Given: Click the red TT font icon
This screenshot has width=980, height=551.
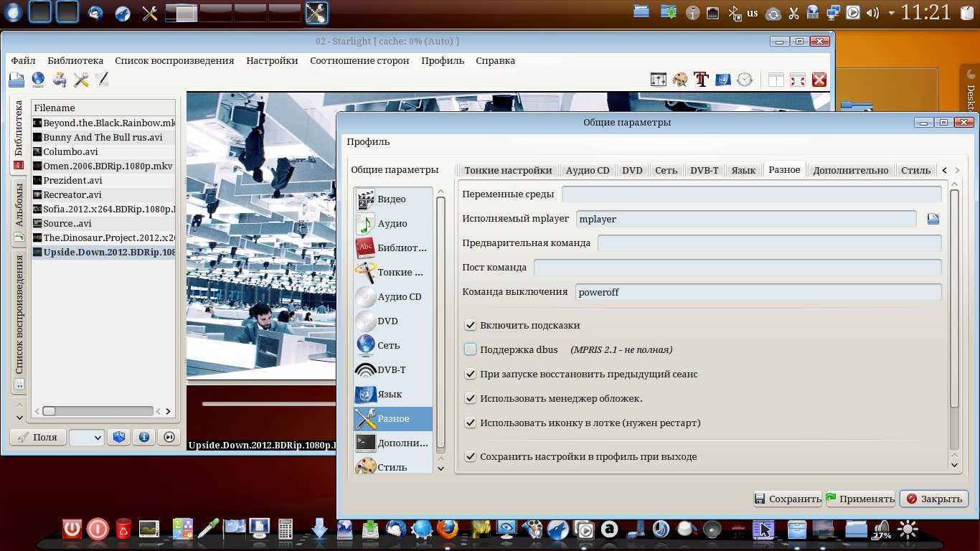Looking at the screenshot, I should click(x=701, y=80).
